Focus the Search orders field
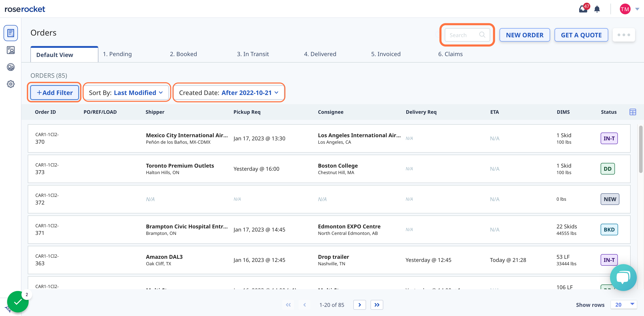The width and height of the screenshot is (644, 316). (x=467, y=35)
